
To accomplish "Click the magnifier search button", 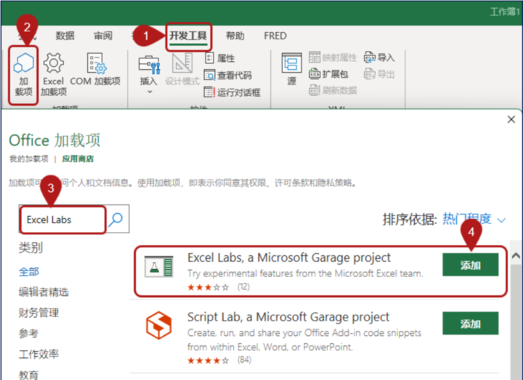I will 117,219.
